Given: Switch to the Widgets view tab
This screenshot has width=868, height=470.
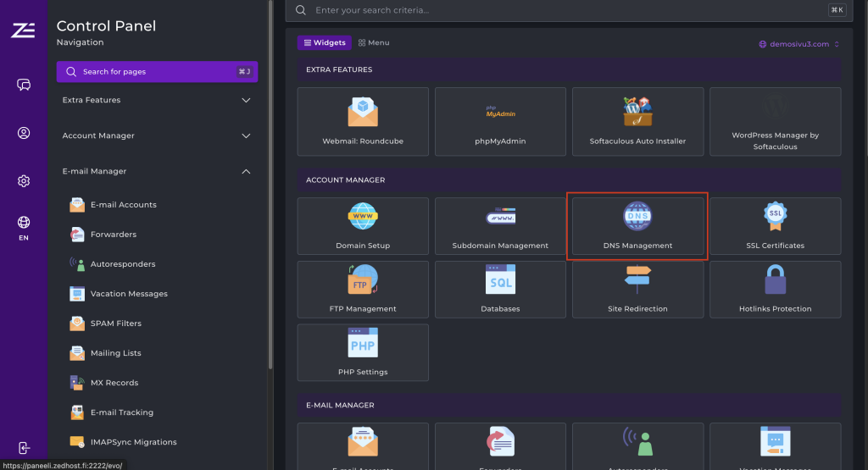Looking at the screenshot, I should point(324,42).
